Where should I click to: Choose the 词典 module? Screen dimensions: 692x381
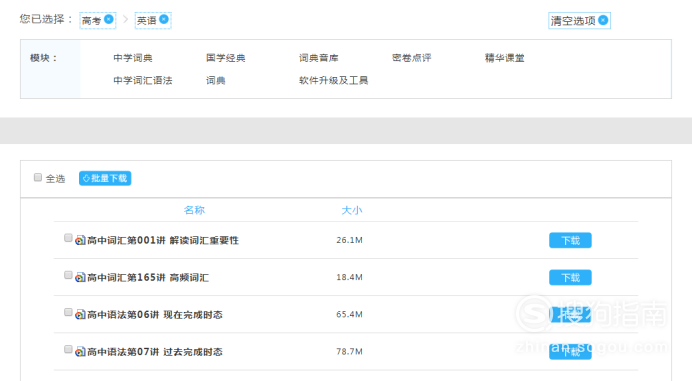coord(216,80)
